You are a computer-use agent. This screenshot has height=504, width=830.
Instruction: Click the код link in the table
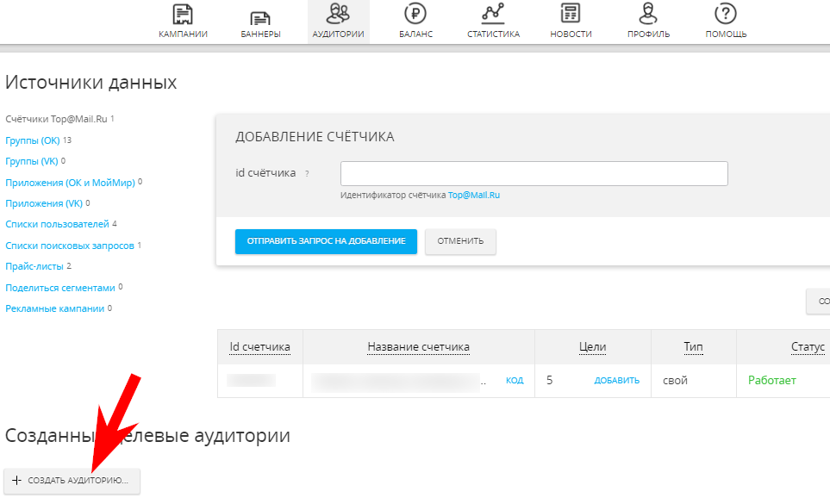coord(515,379)
